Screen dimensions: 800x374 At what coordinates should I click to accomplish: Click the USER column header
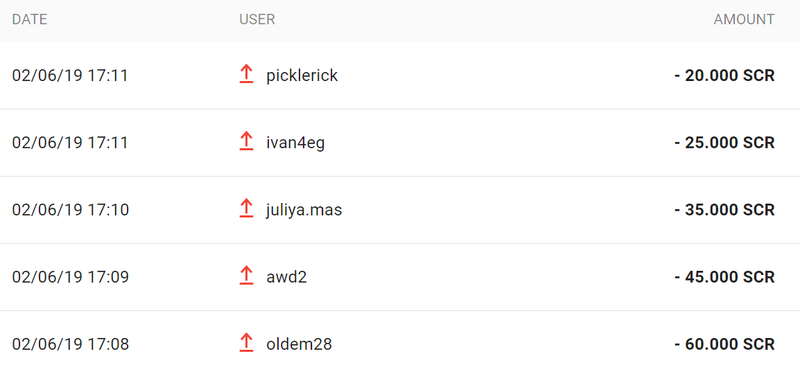(257, 19)
